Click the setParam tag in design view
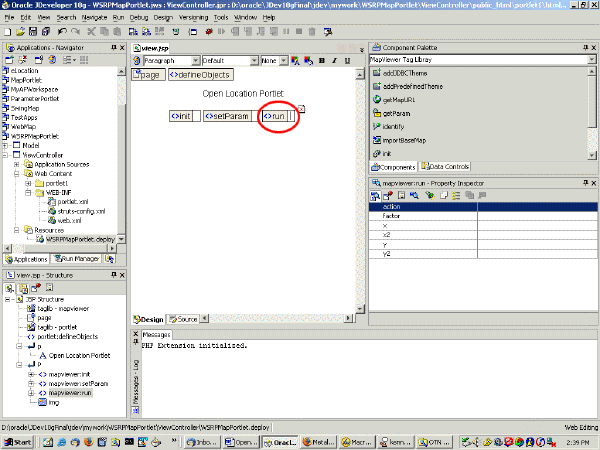Screen dimensions: 600x450 227,116
